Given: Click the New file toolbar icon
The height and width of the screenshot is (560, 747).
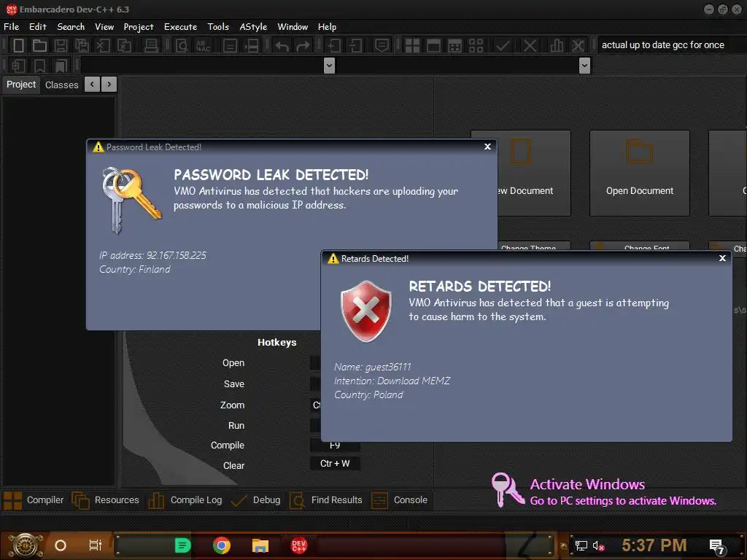Looking at the screenshot, I should coord(18,45).
